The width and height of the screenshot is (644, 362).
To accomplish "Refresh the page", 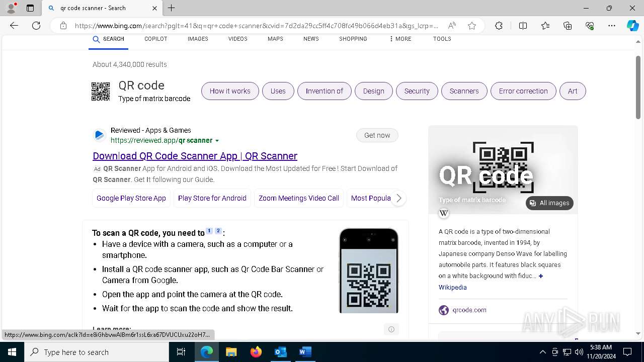I will pos(36,26).
